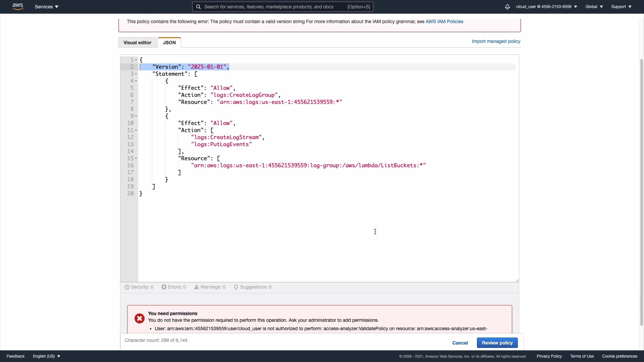Viewport: 644px width, 362px height.
Task: Collapse the Resource array fold on line 15
Action: tap(136, 159)
